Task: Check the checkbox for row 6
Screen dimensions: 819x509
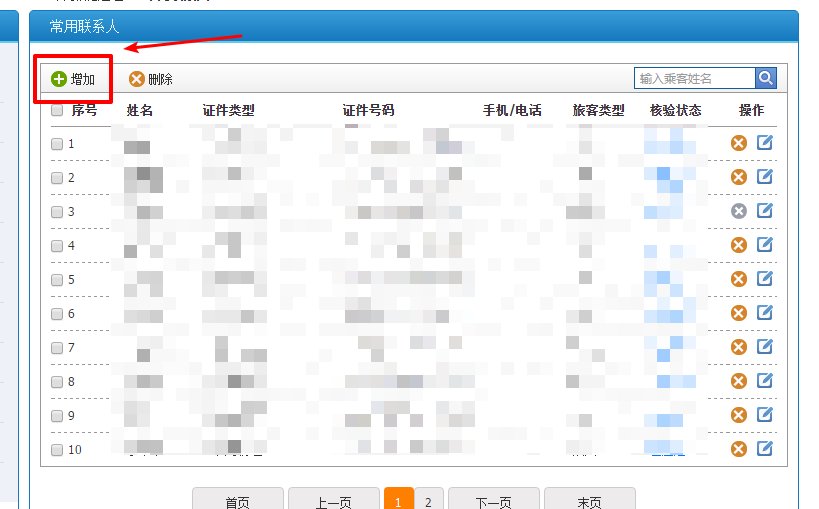Action: (57, 314)
